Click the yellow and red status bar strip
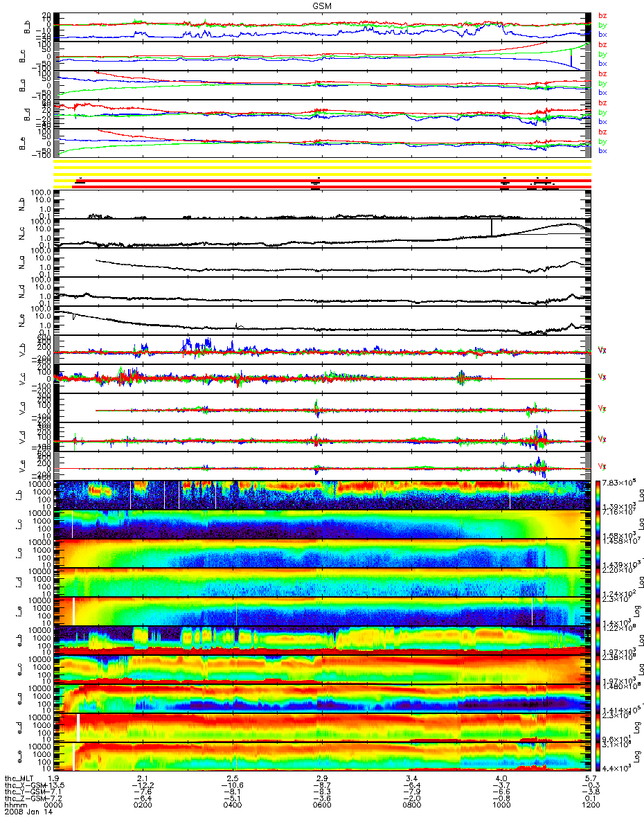 click(322, 173)
